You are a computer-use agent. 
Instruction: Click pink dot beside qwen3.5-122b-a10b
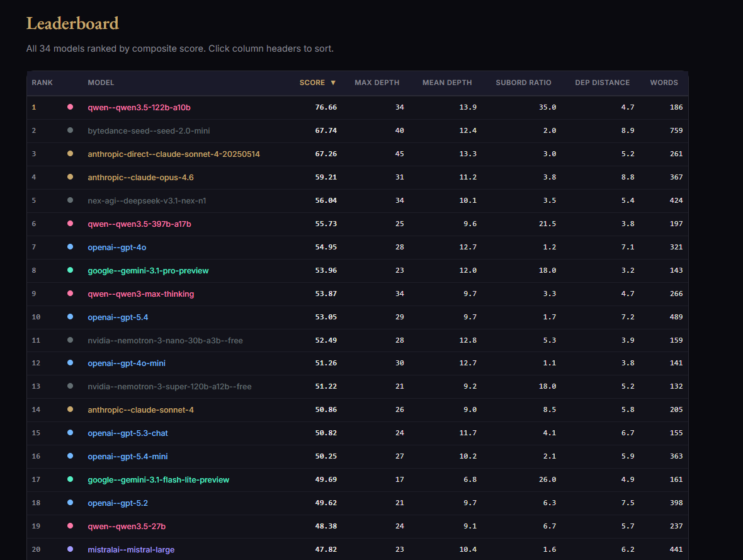click(x=70, y=107)
